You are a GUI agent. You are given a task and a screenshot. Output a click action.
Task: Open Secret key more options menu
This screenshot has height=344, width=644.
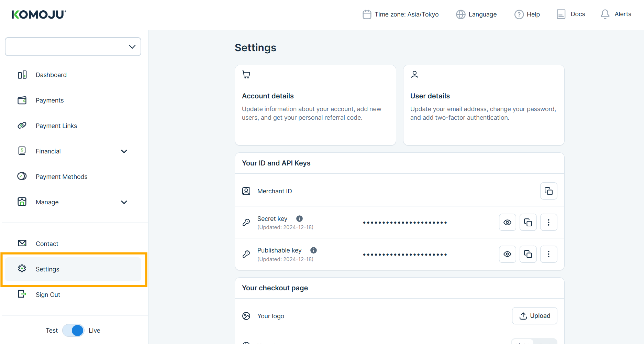click(x=548, y=223)
